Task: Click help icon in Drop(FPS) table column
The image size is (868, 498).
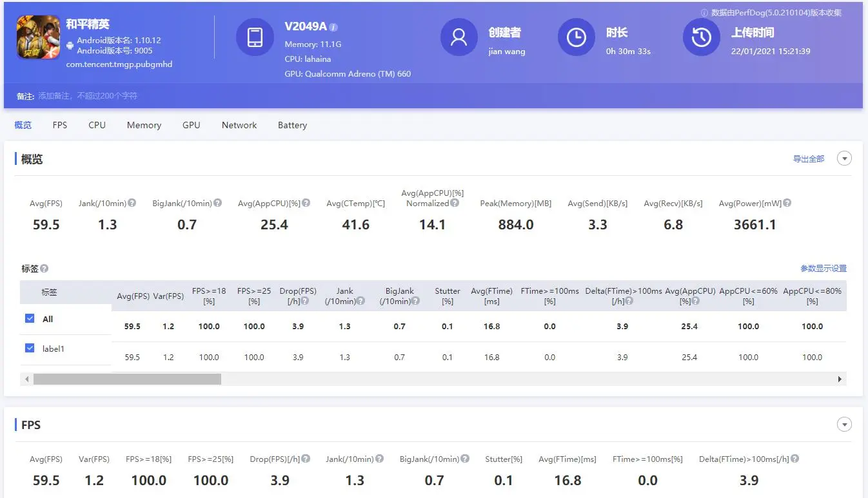Action: (304, 301)
